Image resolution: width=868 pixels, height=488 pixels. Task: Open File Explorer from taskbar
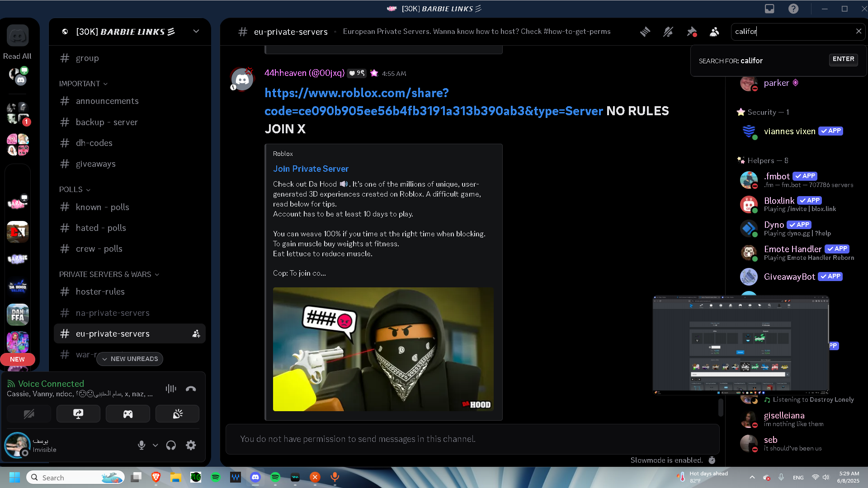[176, 477]
